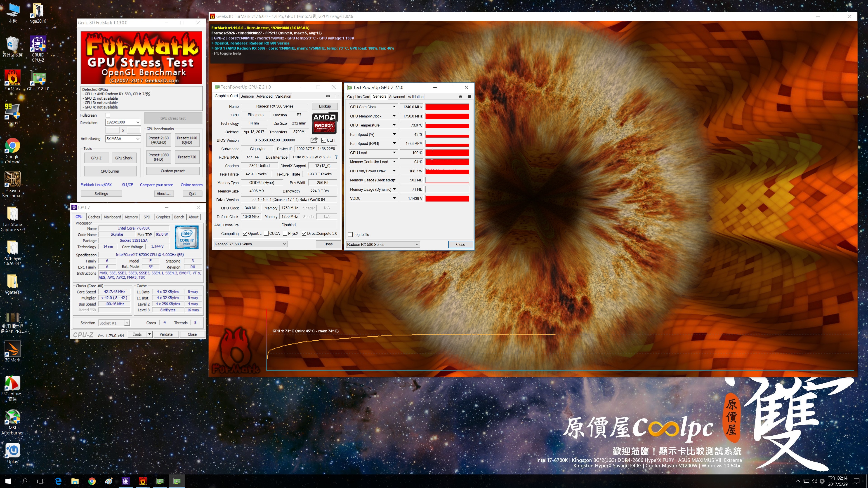Click the CPU burner button in FurMark

(110, 171)
